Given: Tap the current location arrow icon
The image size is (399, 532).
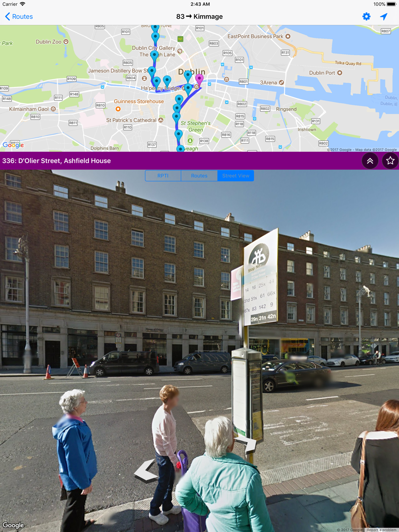Looking at the screenshot, I should [x=384, y=16].
